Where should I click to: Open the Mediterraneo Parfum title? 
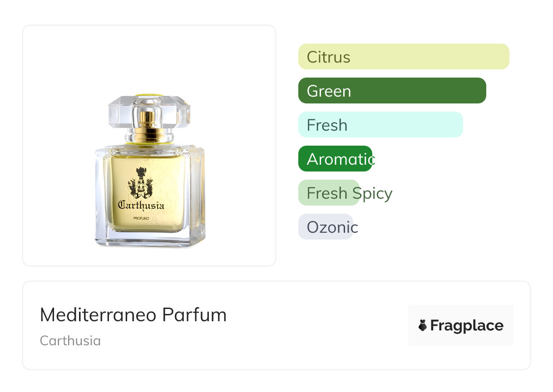pos(133,315)
